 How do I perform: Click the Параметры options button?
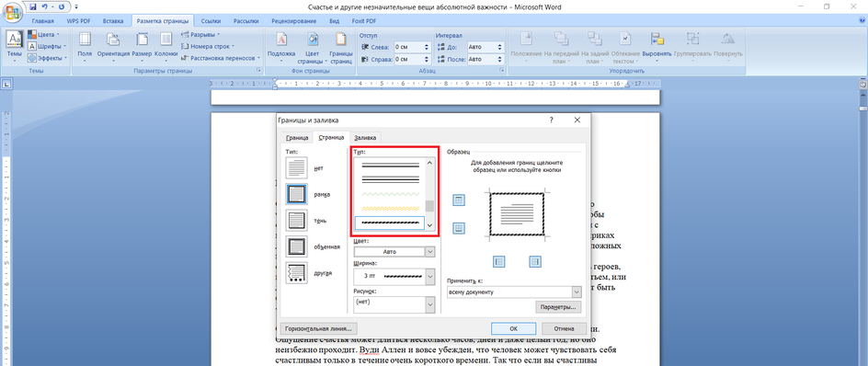(x=558, y=306)
